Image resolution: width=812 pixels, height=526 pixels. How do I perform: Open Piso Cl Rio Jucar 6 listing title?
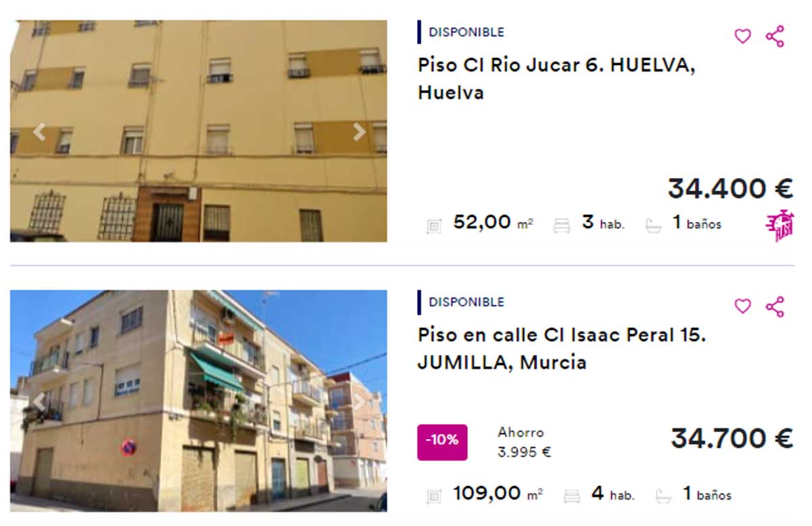pos(557,78)
